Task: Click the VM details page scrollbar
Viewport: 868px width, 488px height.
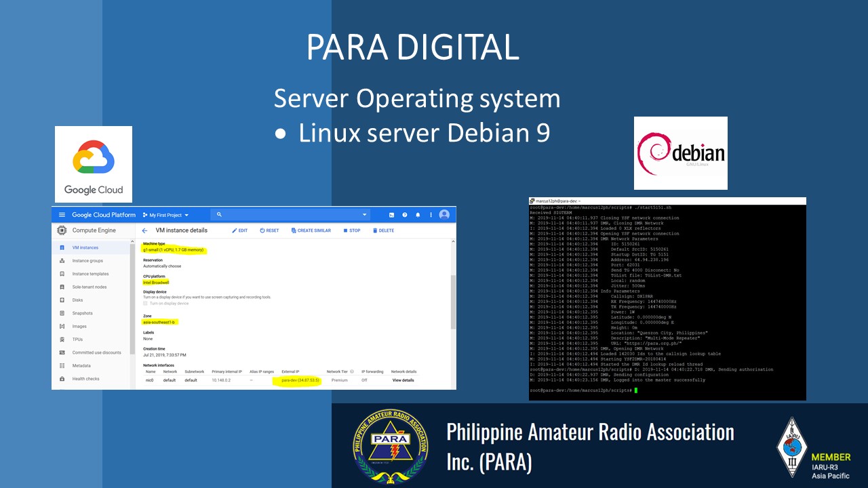Action: tap(453, 302)
